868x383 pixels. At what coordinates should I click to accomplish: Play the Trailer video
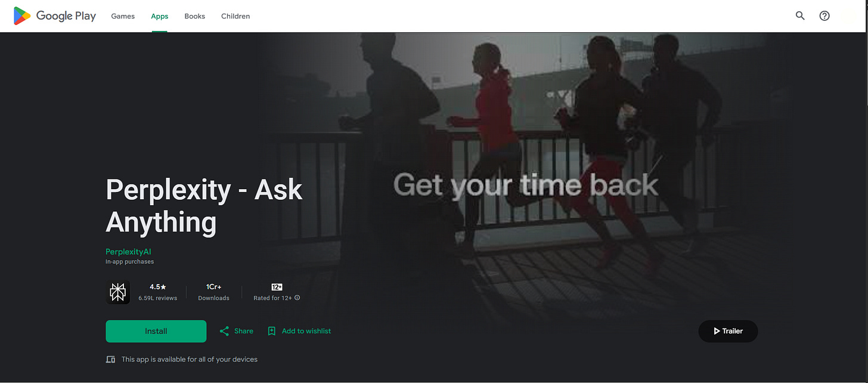click(728, 331)
